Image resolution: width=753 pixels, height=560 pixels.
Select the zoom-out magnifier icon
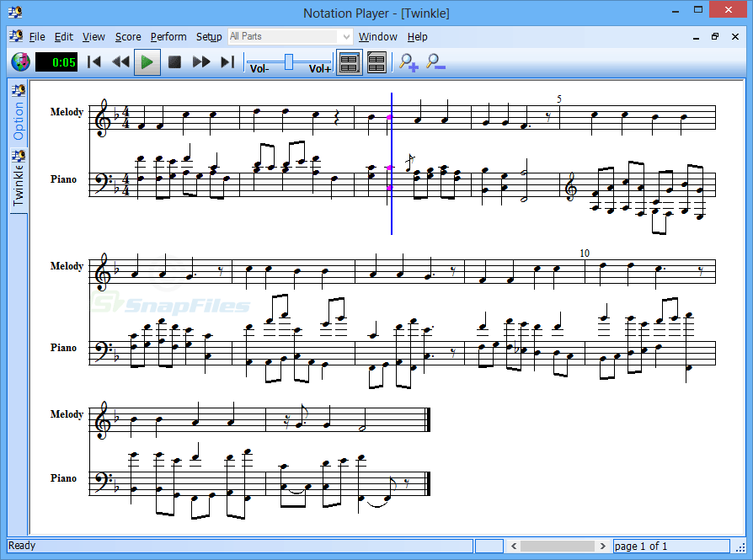[x=435, y=61]
